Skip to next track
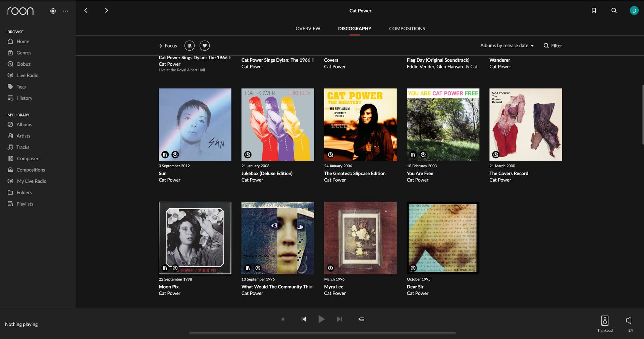644x339 pixels. point(339,319)
